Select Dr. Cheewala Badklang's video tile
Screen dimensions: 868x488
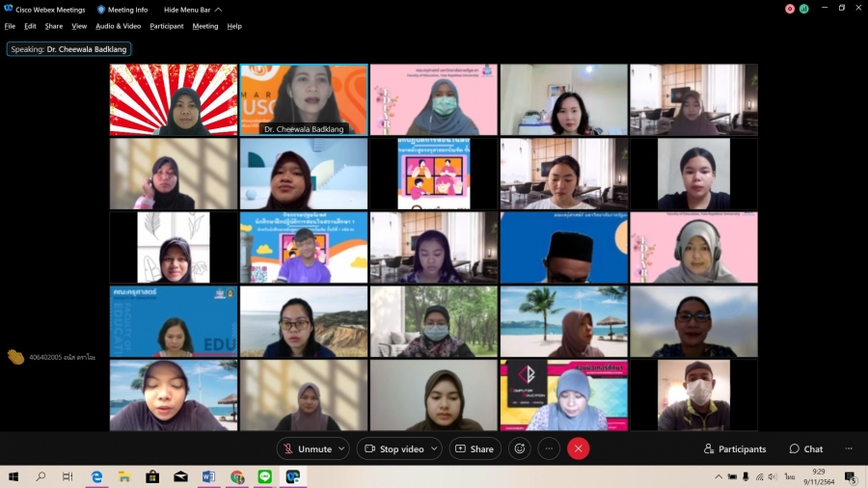[303, 99]
